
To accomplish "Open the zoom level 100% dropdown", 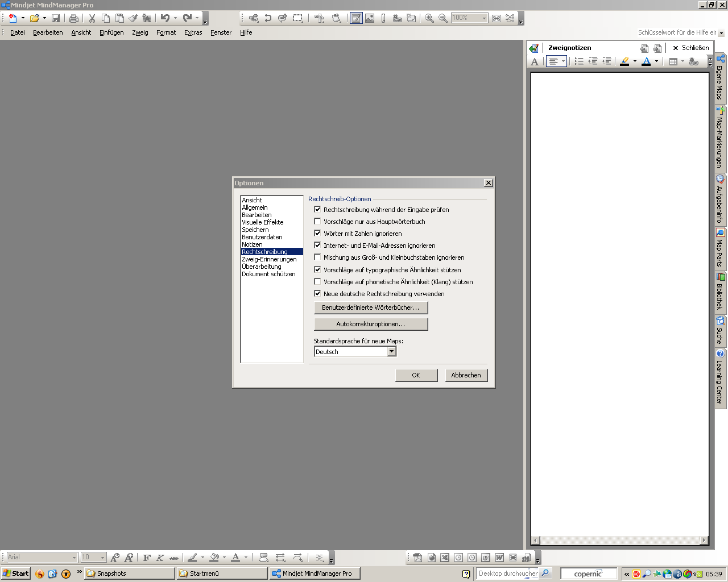I will click(x=484, y=18).
